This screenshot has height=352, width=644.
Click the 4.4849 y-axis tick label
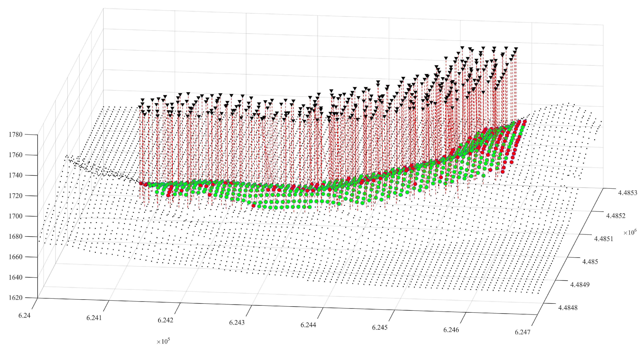(x=580, y=285)
